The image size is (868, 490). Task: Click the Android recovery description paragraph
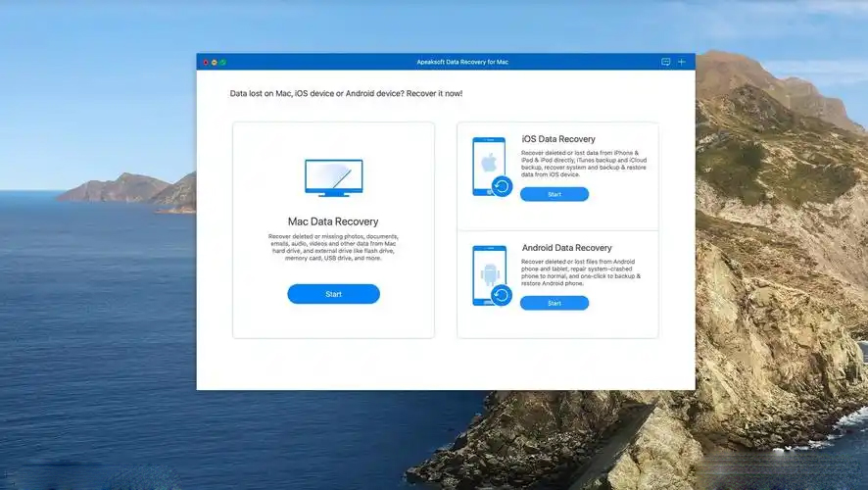(581, 272)
